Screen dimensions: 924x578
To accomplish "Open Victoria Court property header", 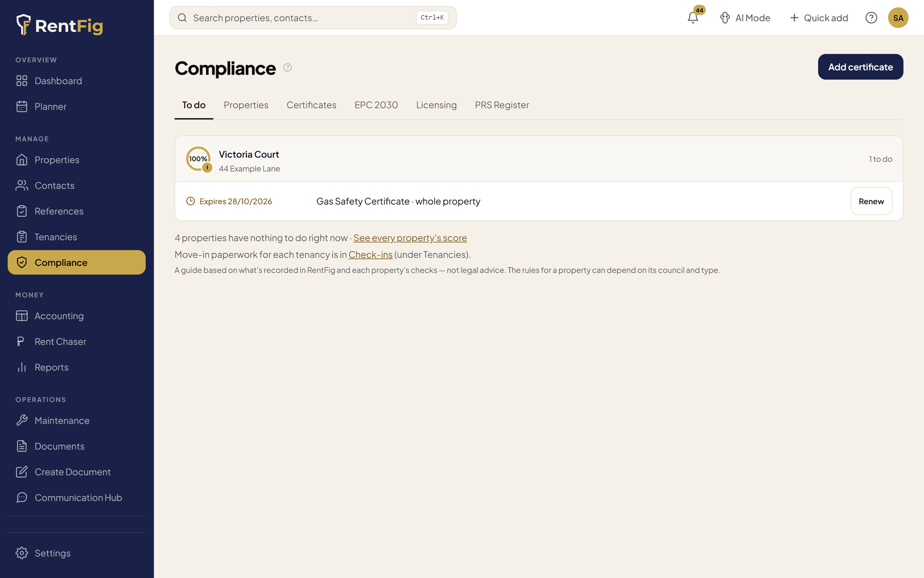I will click(x=539, y=159).
